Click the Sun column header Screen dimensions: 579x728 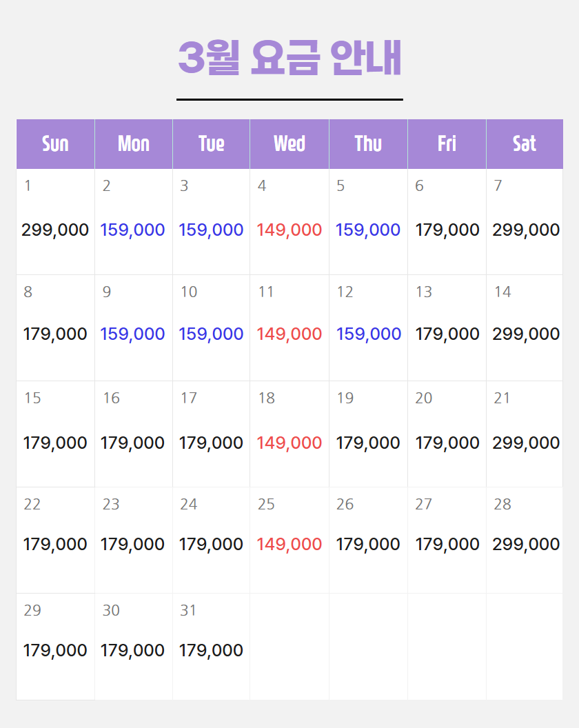(x=55, y=143)
